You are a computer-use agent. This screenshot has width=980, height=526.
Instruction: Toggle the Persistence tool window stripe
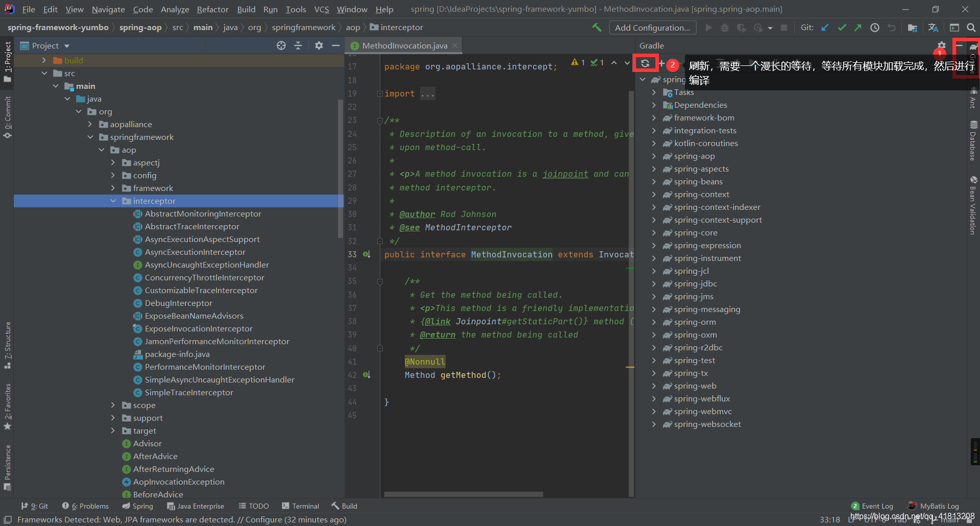[x=7, y=467]
